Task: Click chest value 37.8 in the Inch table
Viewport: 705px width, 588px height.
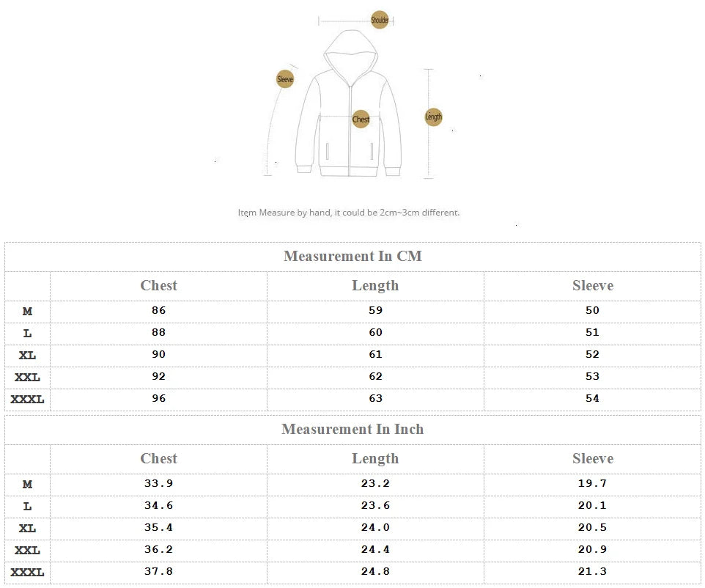Action: [159, 572]
